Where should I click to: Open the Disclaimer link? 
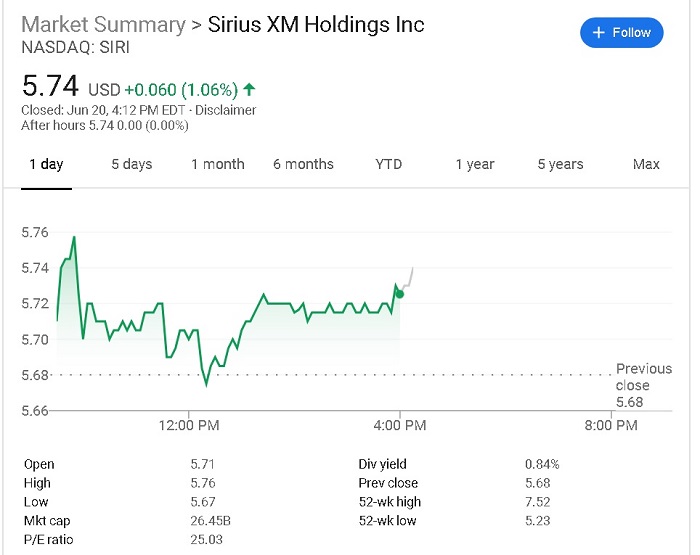[x=225, y=110]
